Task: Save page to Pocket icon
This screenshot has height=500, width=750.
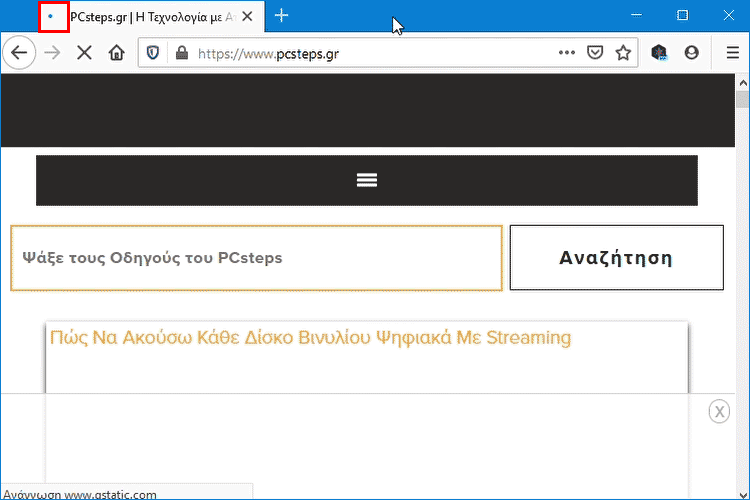Action: [x=595, y=53]
